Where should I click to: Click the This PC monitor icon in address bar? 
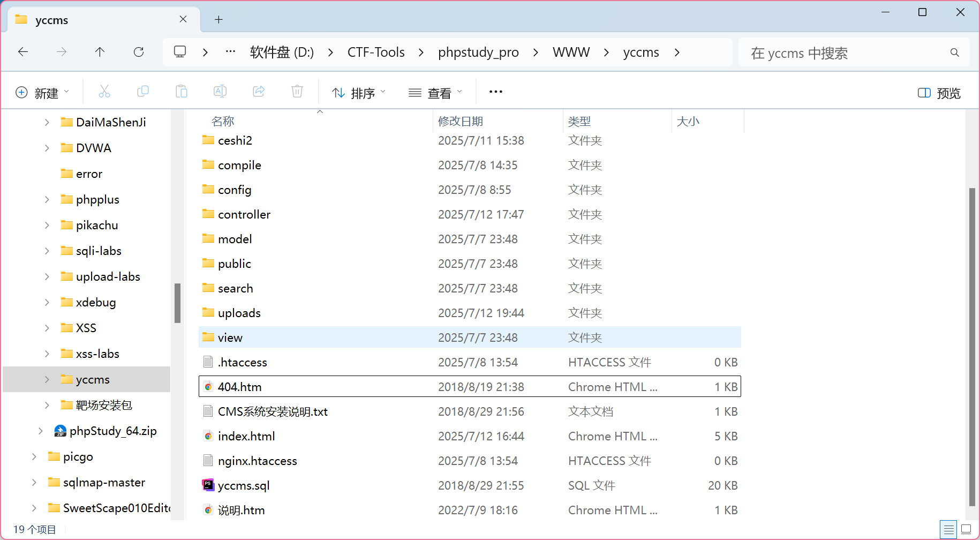click(x=180, y=52)
